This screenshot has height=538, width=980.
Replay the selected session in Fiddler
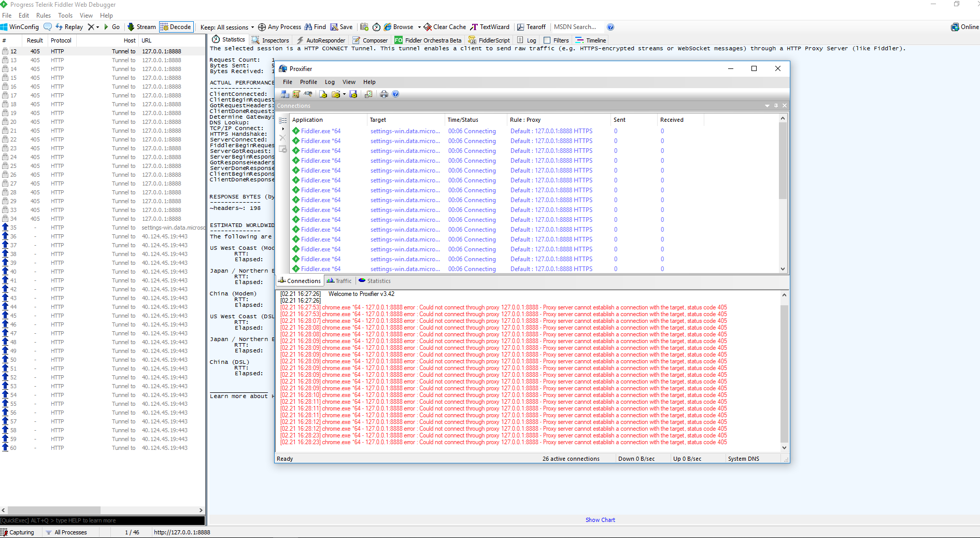click(69, 27)
